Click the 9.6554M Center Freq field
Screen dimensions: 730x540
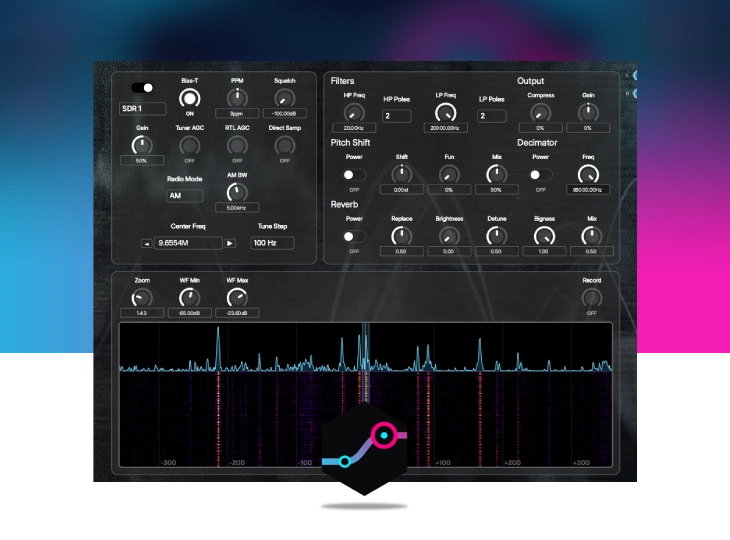coord(188,243)
